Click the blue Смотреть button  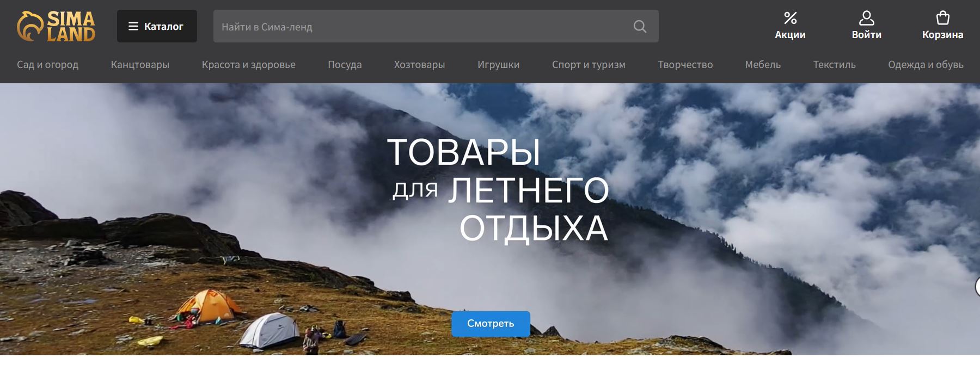(x=491, y=324)
